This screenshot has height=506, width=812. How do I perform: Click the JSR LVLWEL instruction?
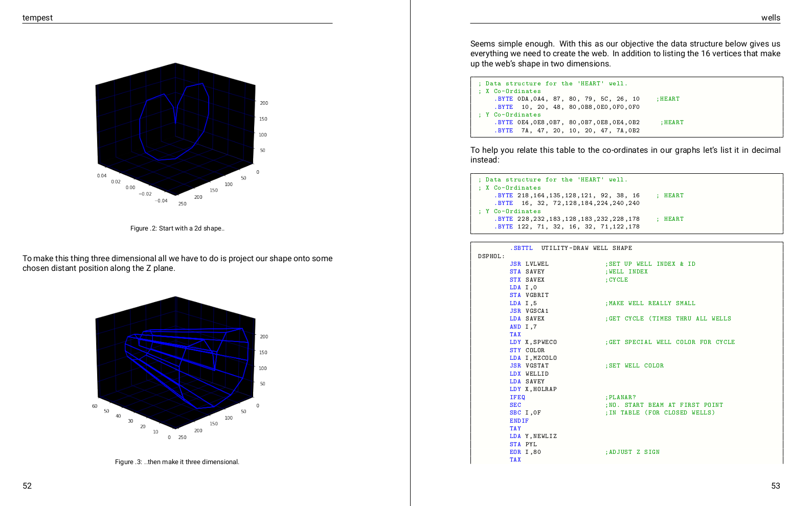point(529,264)
